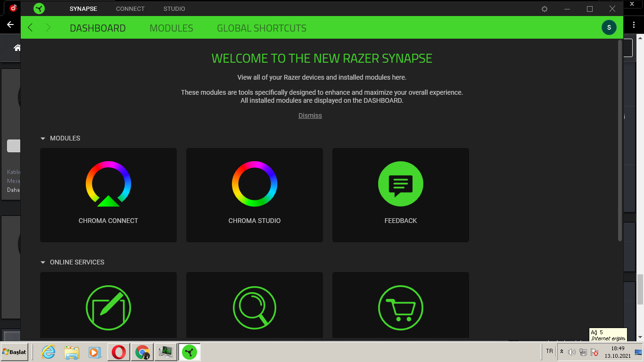Click the CHROMA CONNECT label
The image size is (644, 362).
tap(108, 221)
